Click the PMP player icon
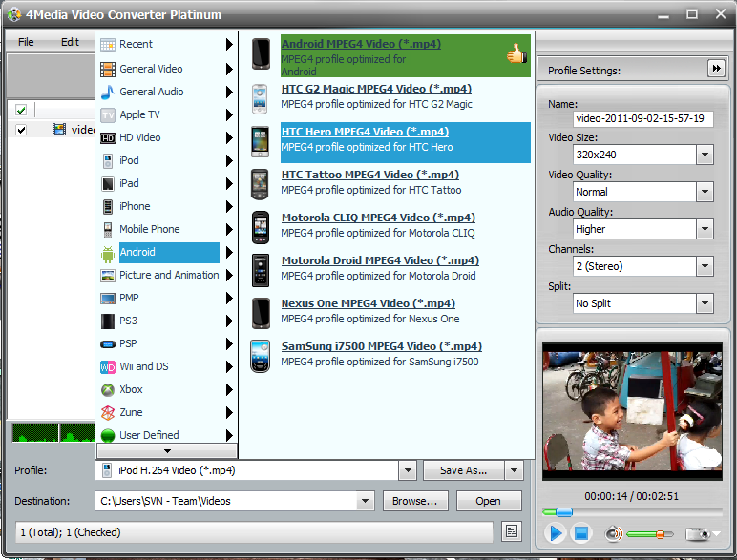 [x=108, y=299]
